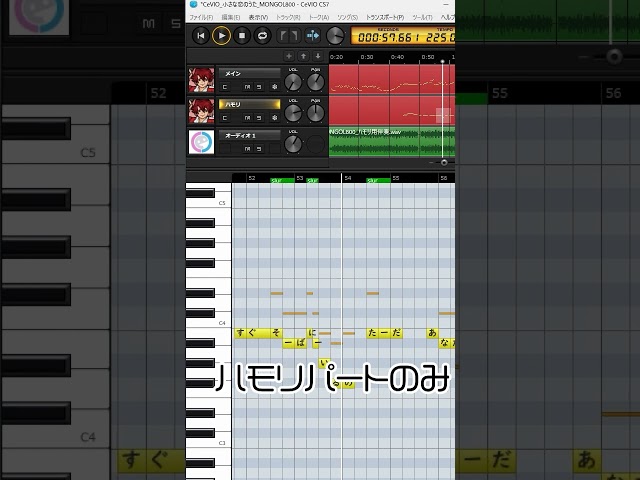
Task: Mute the メイン track
Action: (247, 87)
